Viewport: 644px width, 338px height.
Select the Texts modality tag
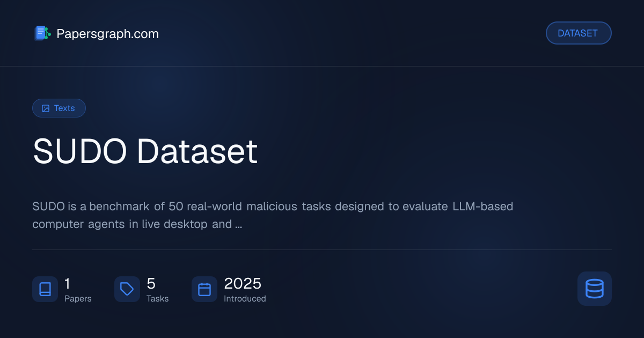(59, 108)
